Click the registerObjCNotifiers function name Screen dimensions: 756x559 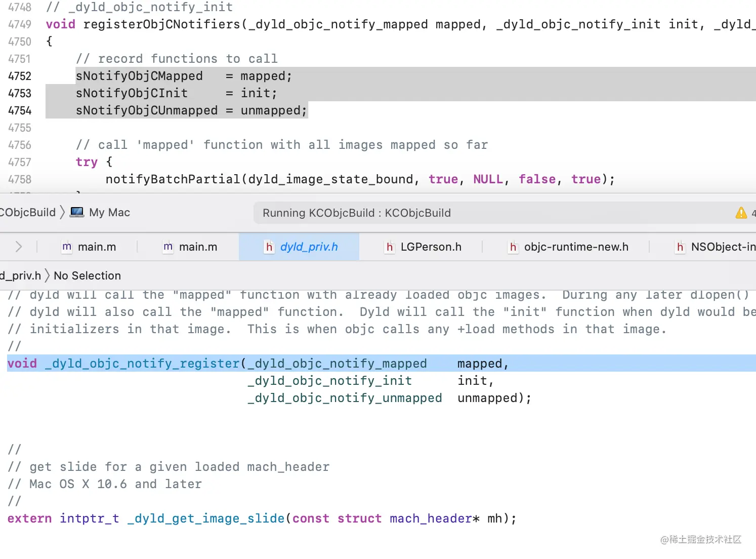161,24
